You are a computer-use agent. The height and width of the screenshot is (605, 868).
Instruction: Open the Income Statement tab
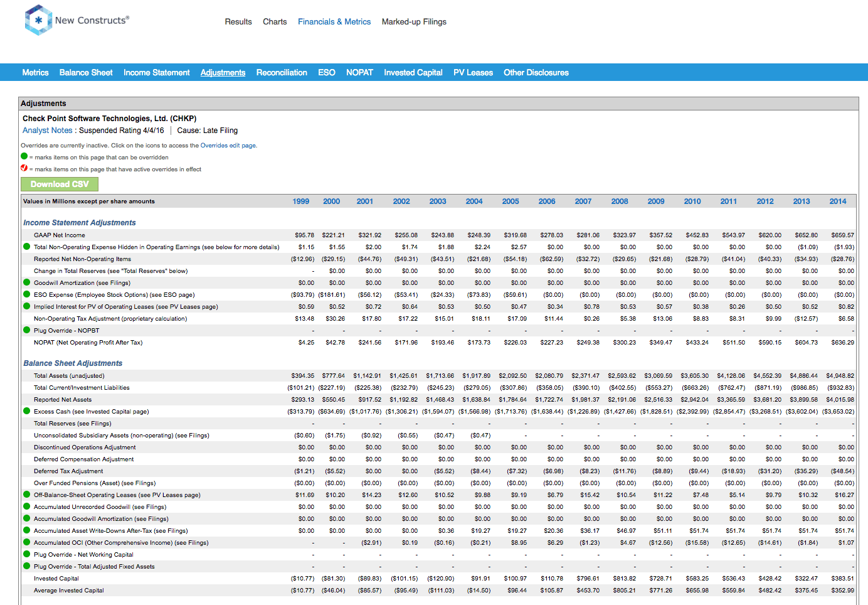pos(157,73)
